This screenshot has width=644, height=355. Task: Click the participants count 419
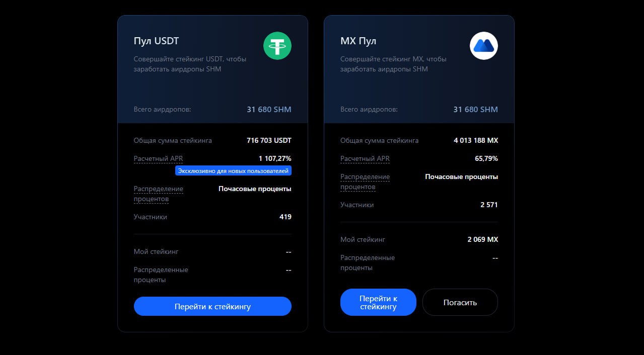pyautogui.click(x=285, y=217)
